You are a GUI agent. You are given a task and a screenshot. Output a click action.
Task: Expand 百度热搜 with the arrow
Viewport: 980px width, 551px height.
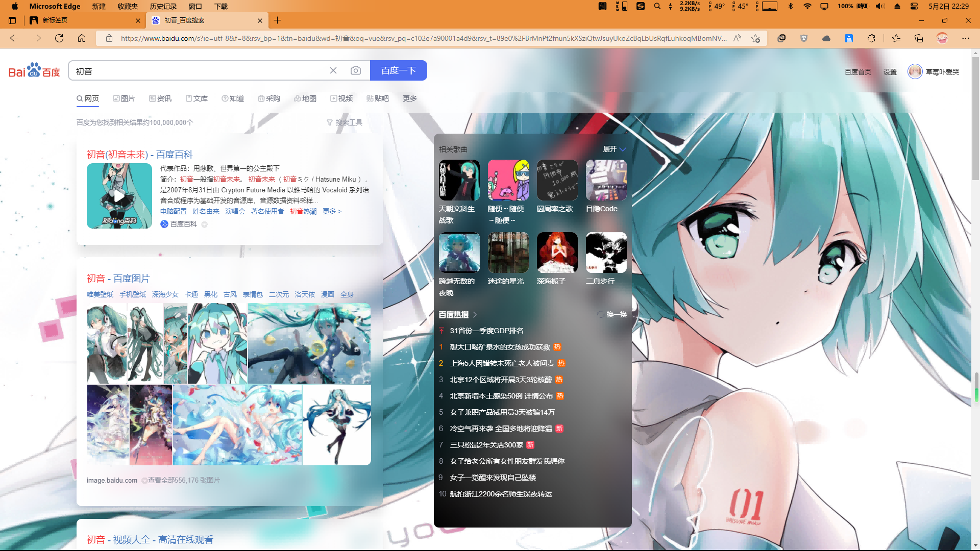coord(475,315)
